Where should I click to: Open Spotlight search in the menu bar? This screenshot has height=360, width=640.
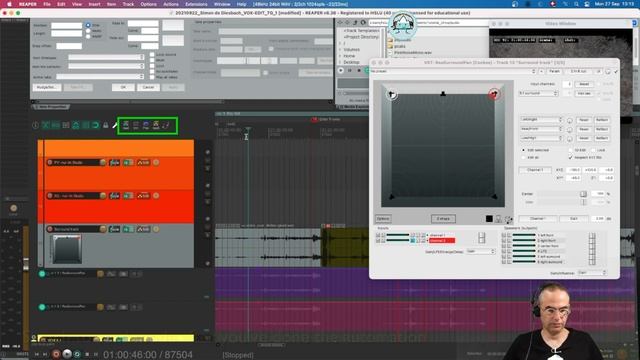576,4
